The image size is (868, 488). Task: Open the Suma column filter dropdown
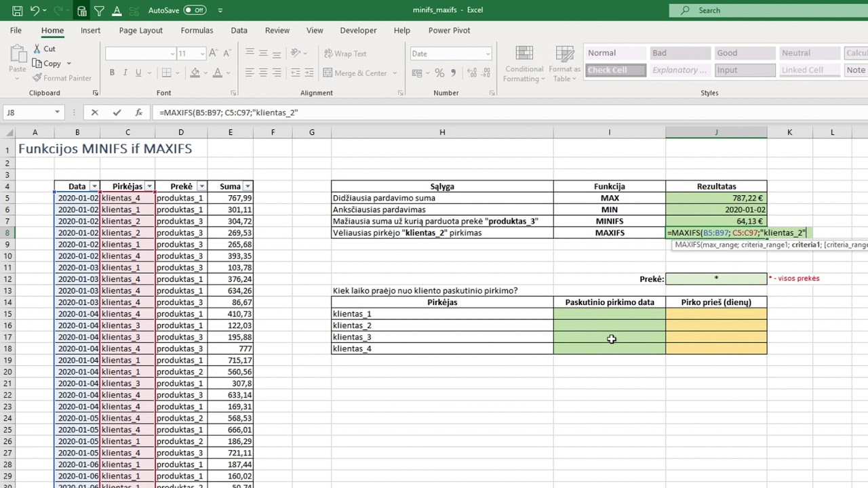(248, 186)
